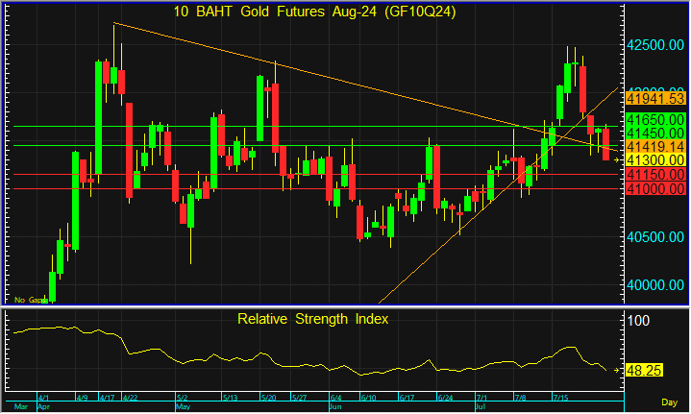Click the orange 41419.14 price label
Viewport: 691px width, 414px height.
tap(655, 146)
